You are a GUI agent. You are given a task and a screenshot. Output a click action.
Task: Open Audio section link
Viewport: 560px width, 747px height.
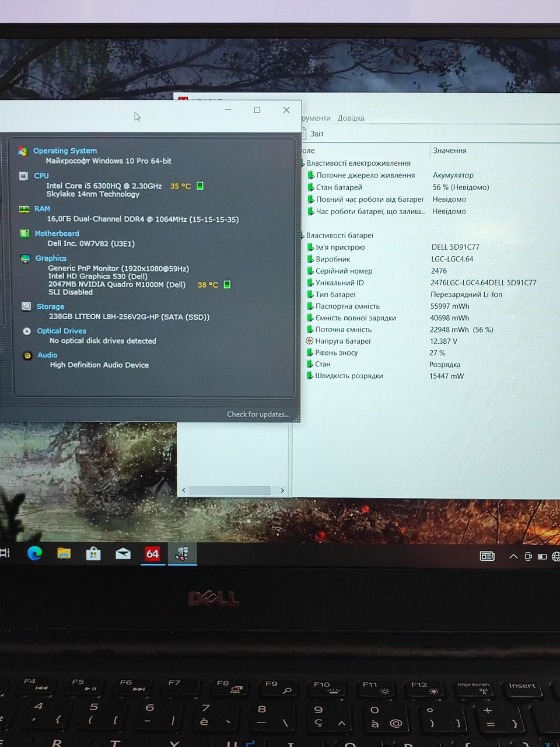47,355
